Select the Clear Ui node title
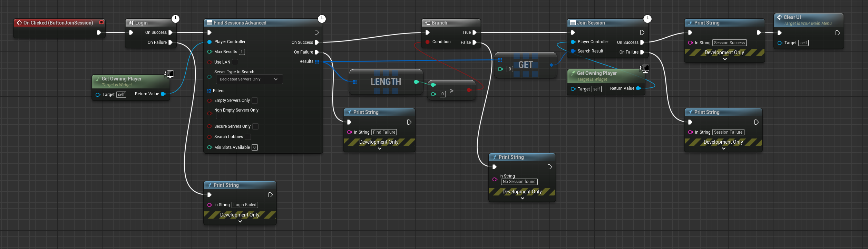The height and width of the screenshot is (249, 868). [792, 17]
